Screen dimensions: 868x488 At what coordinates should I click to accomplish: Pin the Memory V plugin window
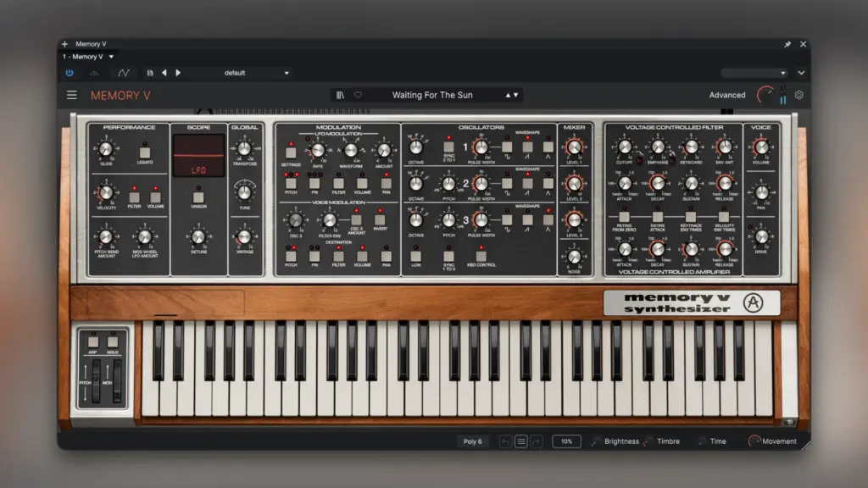pos(787,44)
